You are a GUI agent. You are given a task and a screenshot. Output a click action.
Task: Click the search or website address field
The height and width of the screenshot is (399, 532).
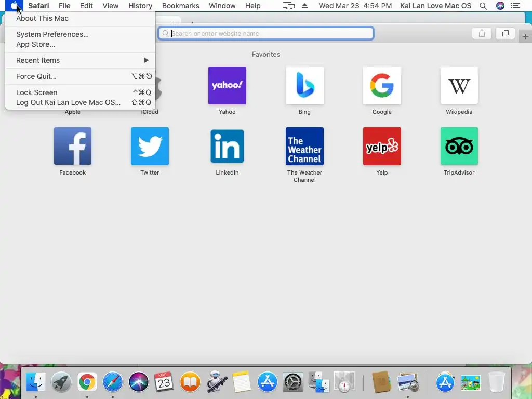point(267,33)
